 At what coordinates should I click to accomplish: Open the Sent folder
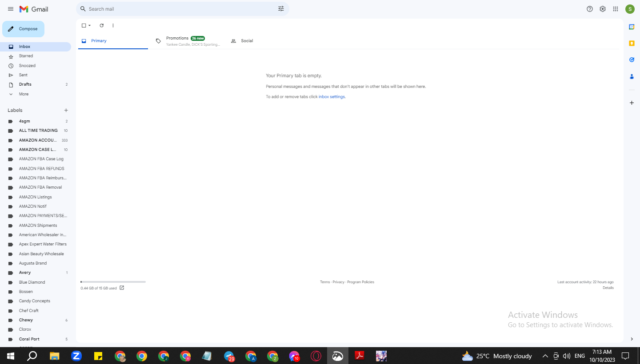click(x=36, y=75)
